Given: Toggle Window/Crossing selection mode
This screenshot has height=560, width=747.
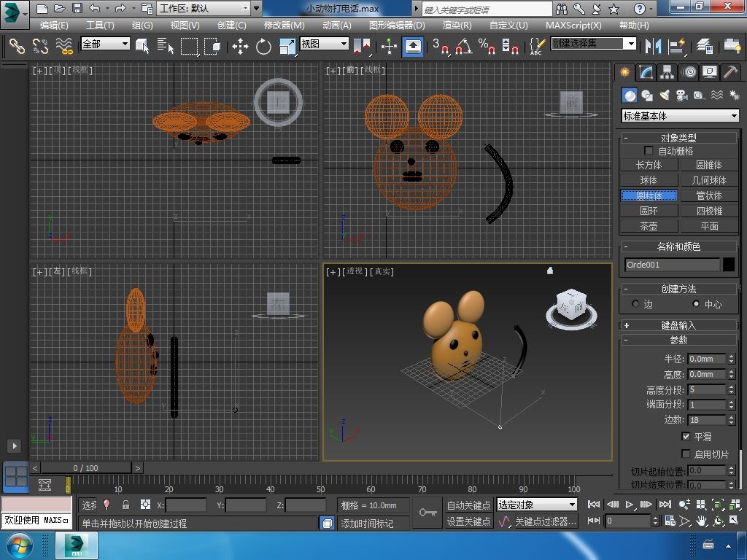Looking at the screenshot, I should [212, 46].
